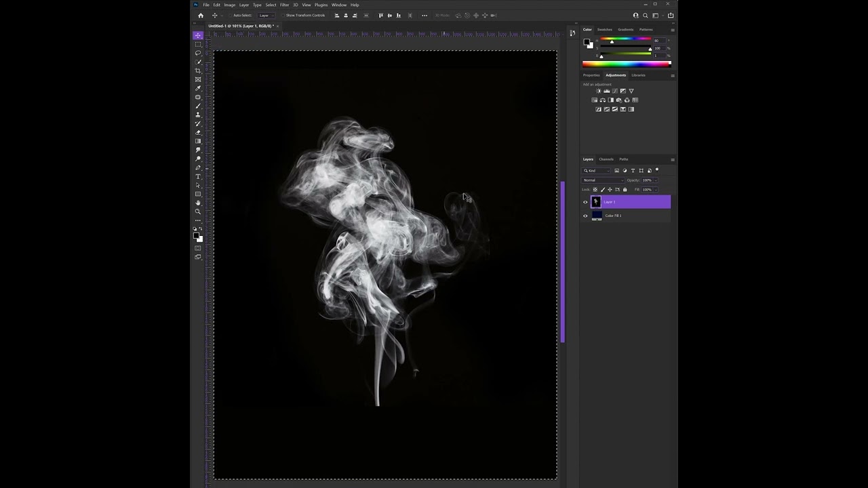Open the search icon at top right
The height and width of the screenshot is (488, 868).
tap(646, 15)
